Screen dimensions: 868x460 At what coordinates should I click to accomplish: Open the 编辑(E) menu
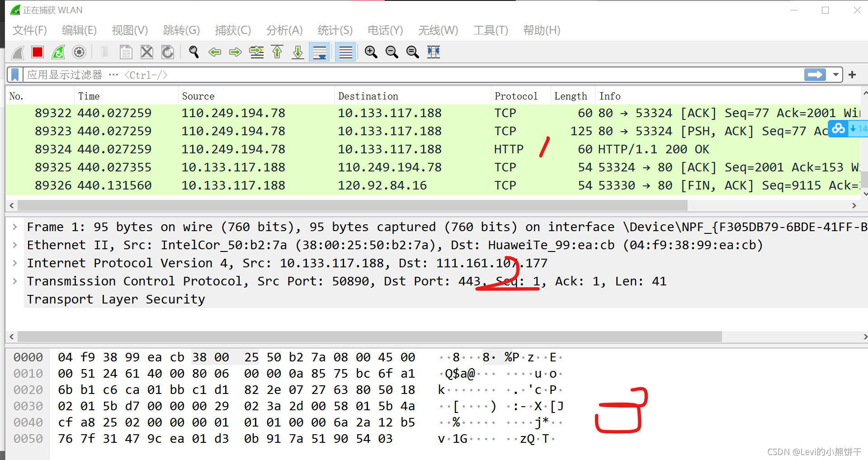80,30
